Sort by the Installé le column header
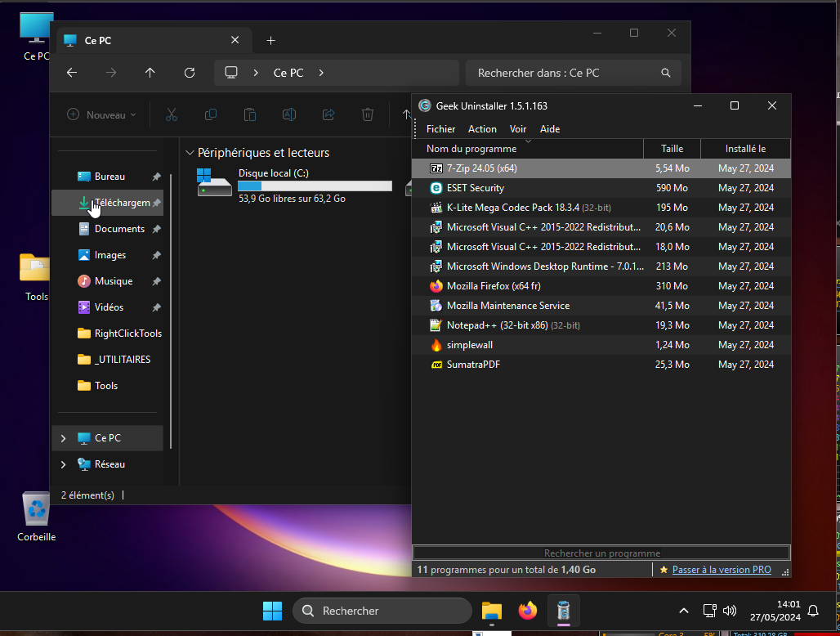The height and width of the screenshot is (636, 840). click(x=745, y=149)
